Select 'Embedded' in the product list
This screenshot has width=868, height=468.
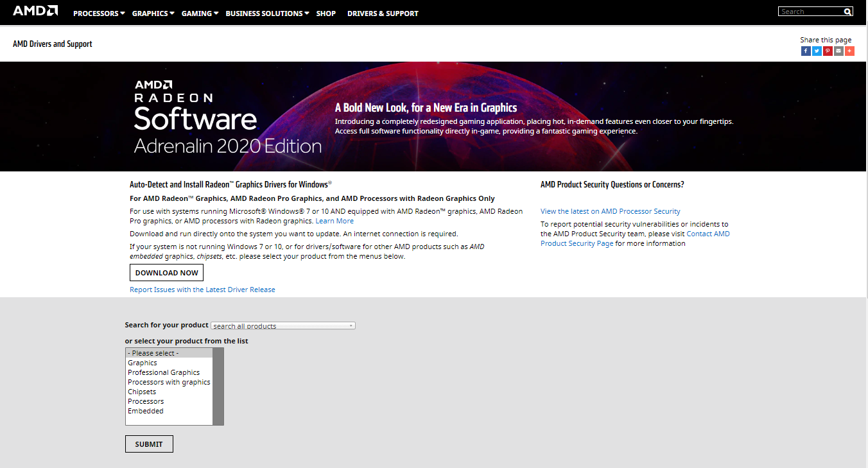pos(169,411)
